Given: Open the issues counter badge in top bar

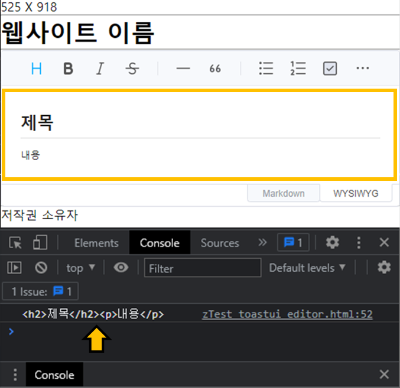Looking at the screenshot, I should pyautogui.click(x=293, y=243).
